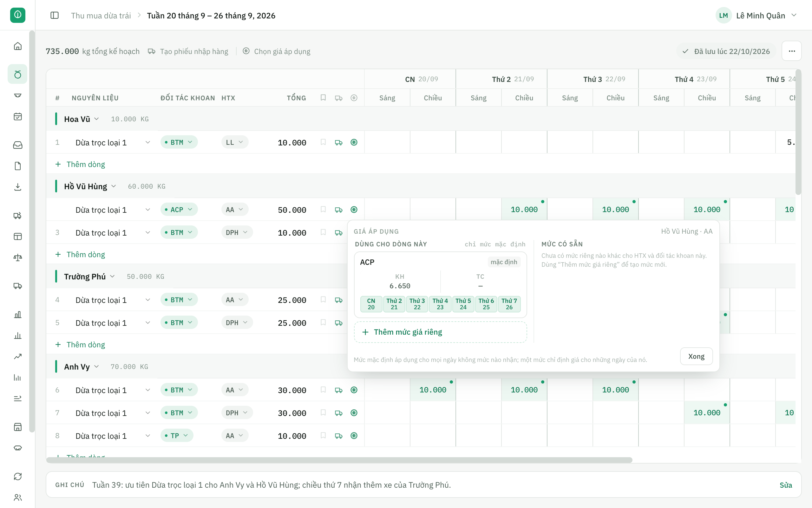Click Chọn giá áp dụng
This screenshot has width=812, height=508.
(277, 51)
